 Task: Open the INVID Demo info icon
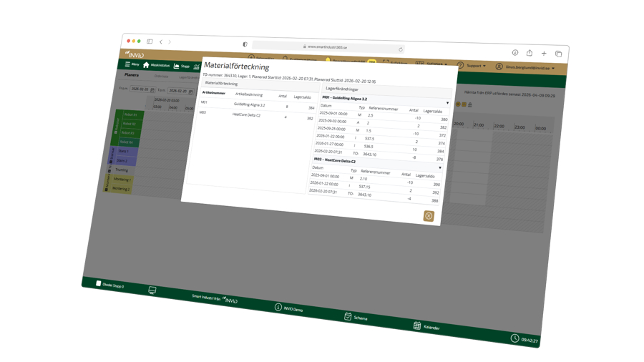click(278, 307)
